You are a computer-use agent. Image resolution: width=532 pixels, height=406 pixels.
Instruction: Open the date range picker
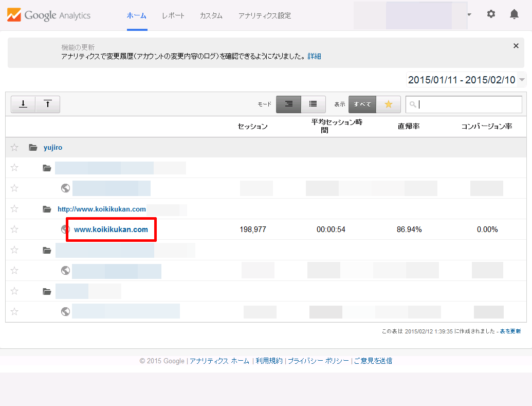tap(466, 80)
